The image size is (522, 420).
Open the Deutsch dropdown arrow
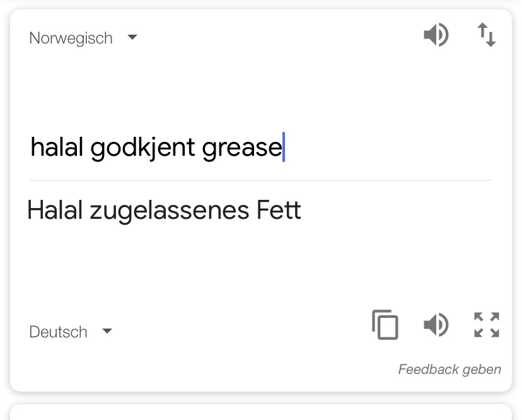[107, 331]
